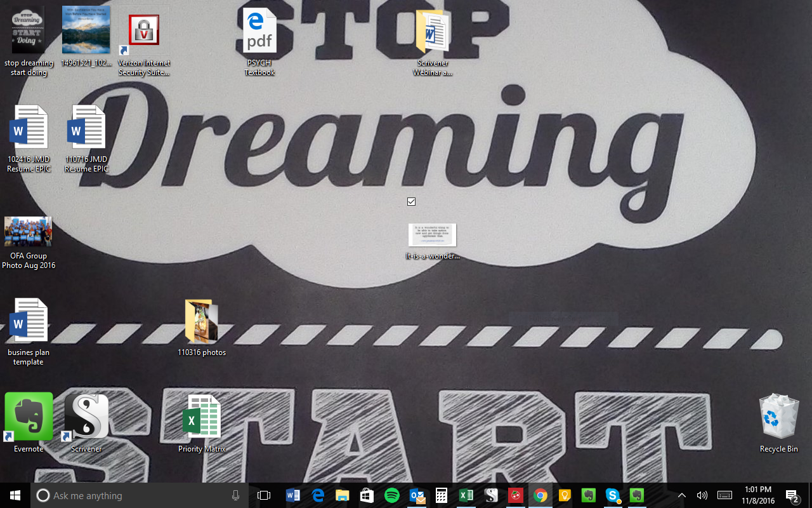Untick the checkbox above it-is-a-wonder image

click(411, 201)
